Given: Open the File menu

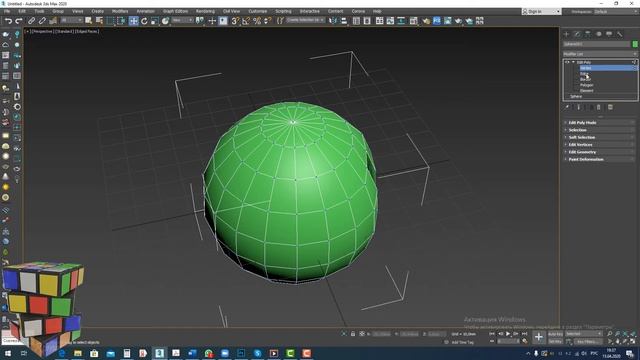Looking at the screenshot, I should tap(7, 11).
